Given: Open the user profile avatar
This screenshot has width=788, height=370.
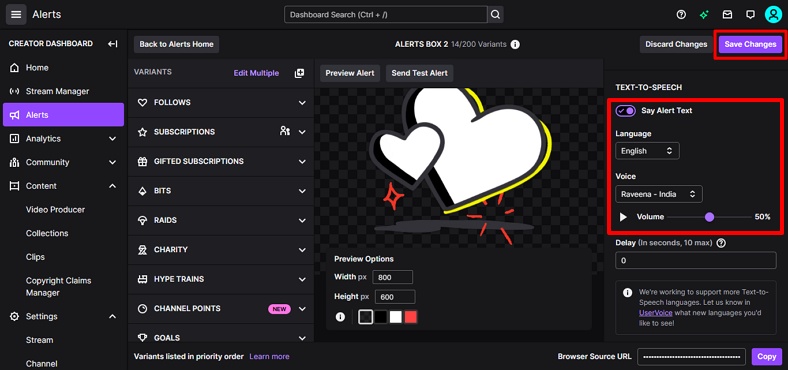Looking at the screenshot, I should [x=773, y=15].
